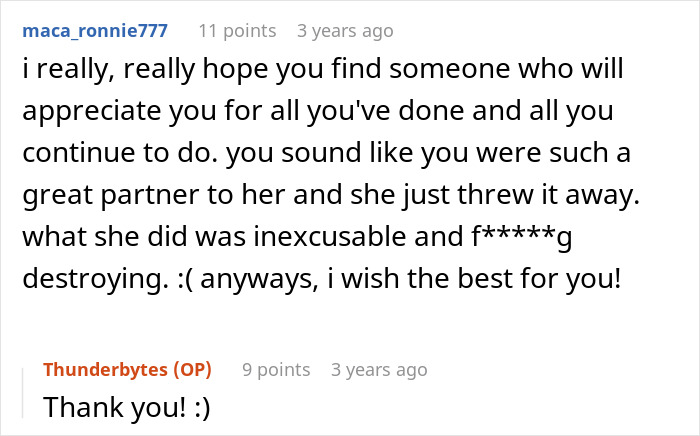
Task: Open the timestamp on Thunderbytes' reply
Action: tap(379, 370)
